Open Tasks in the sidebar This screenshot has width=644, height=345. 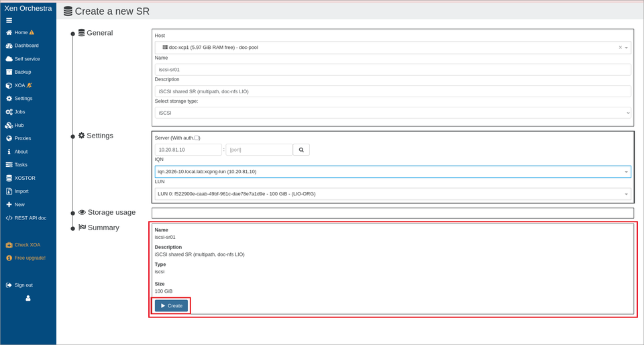coord(21,164)
